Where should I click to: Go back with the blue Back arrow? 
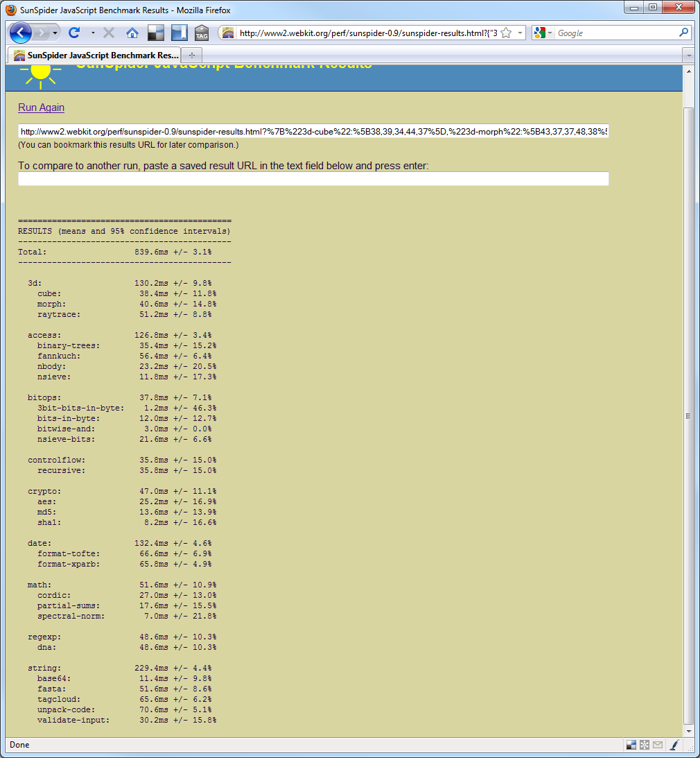pos(20,33)
